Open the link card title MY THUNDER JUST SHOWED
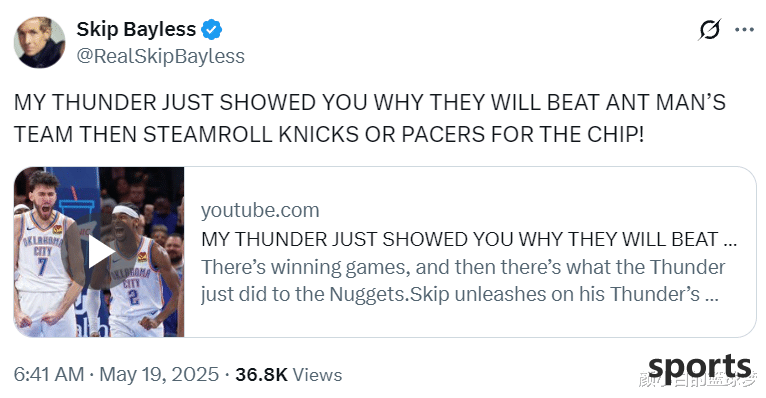The height and width of the screenshot is (398, 766). [469, 239]
